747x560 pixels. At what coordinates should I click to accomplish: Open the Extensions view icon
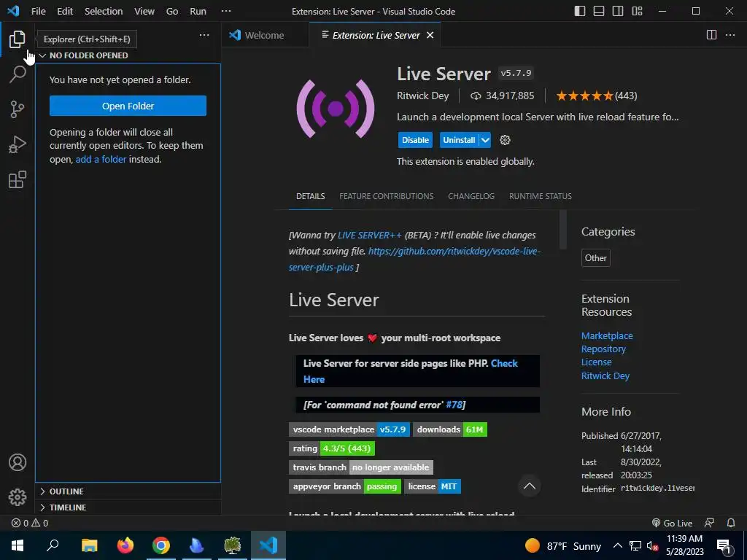(18, 179)
